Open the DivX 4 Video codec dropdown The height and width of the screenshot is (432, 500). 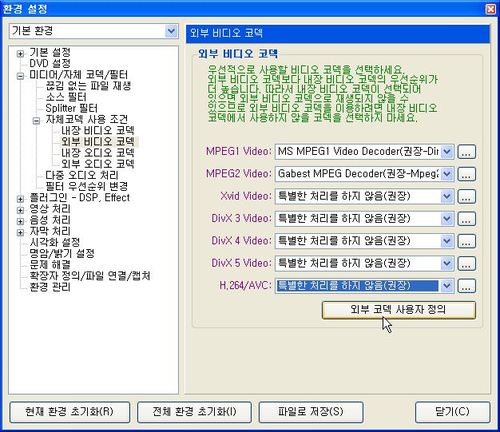tap(447, 241)
